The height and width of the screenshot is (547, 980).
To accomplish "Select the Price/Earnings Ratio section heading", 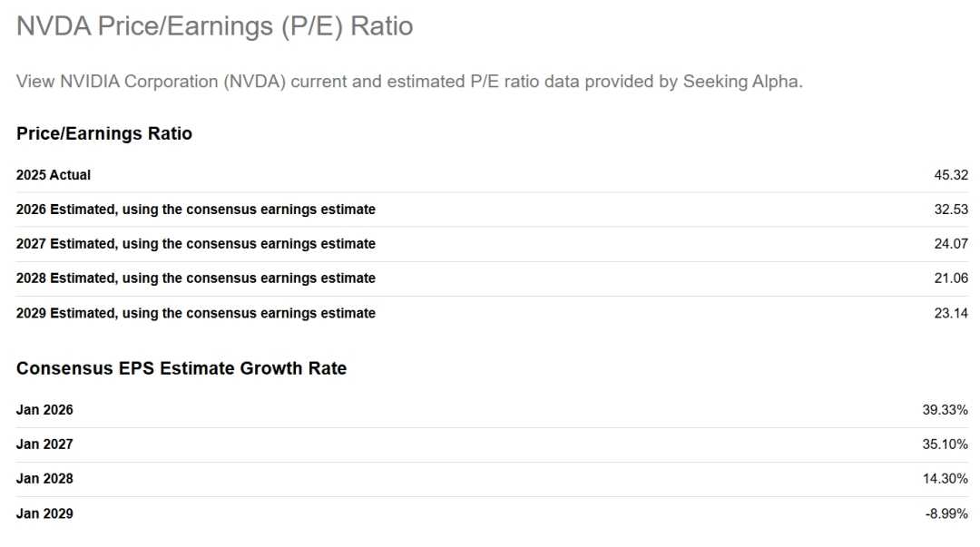I will 104,133.
